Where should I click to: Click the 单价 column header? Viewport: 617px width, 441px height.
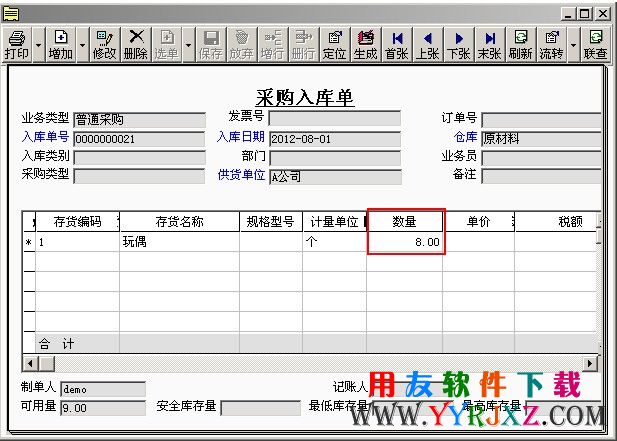pyautogui.click(x=478, y=222)
